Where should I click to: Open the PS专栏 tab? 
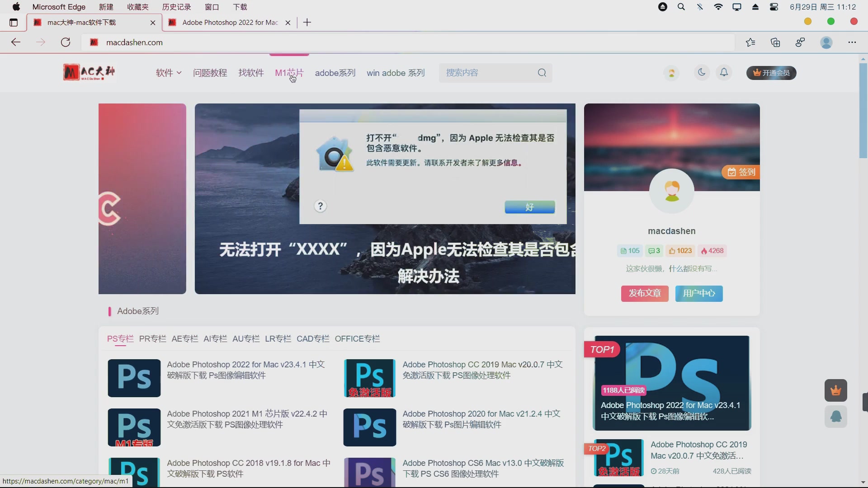pyautogui.click(x=120, y=338)
